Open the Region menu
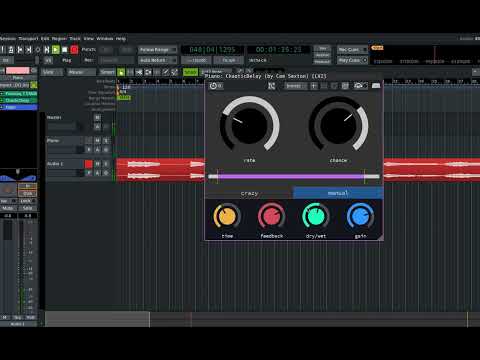 click(59, 39)
